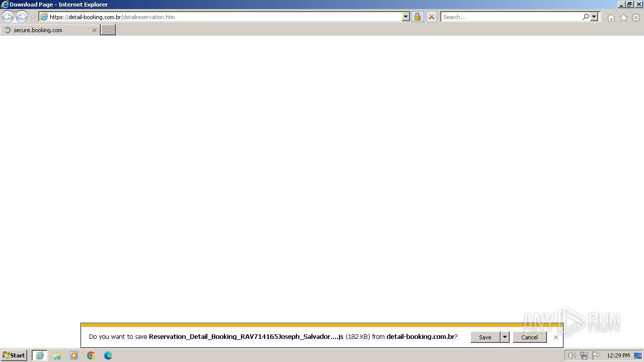Open the Tools gear icon
The image size is (644, 362).
click(x=636, y=18)
